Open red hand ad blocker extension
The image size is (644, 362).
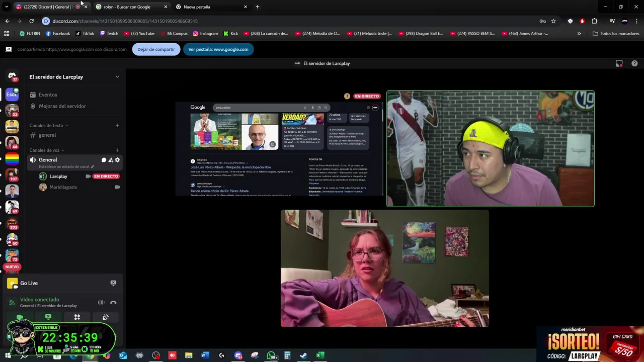pyautogui.click(x=582, y=21)
